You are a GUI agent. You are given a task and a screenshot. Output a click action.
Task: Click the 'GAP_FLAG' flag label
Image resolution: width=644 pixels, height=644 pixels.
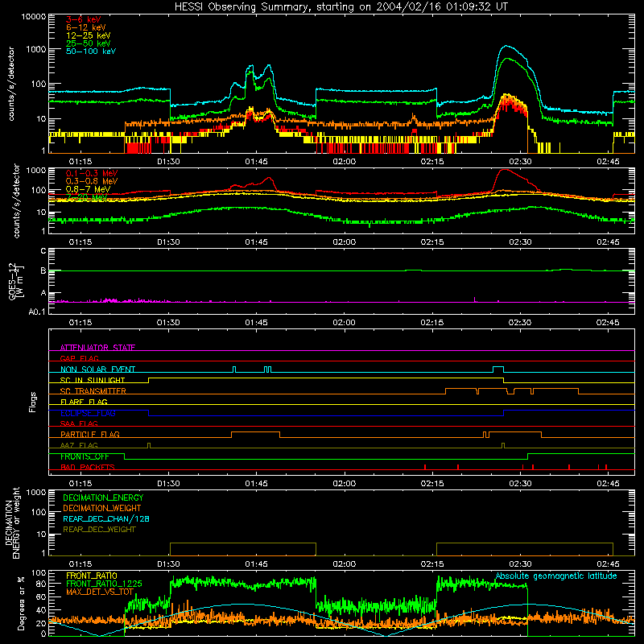coord(79,358)
